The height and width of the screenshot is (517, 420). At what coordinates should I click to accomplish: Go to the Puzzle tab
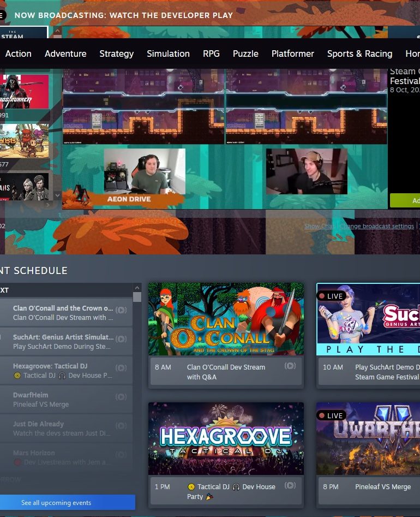click(245, 54)
